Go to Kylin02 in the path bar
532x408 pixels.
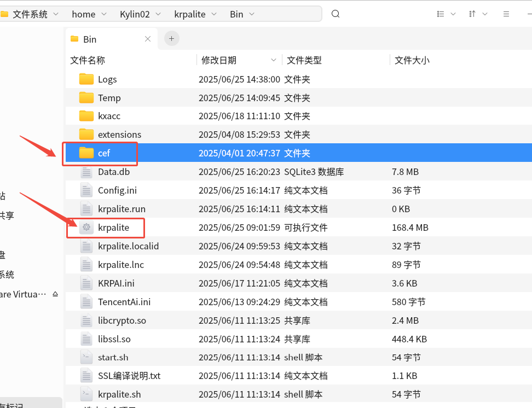[135, 14]
